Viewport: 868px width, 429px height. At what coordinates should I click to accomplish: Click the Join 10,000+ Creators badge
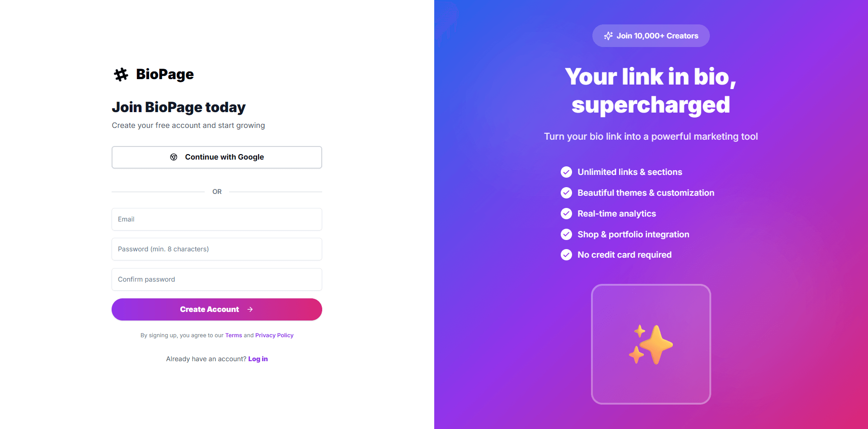(x=651, y=36)
